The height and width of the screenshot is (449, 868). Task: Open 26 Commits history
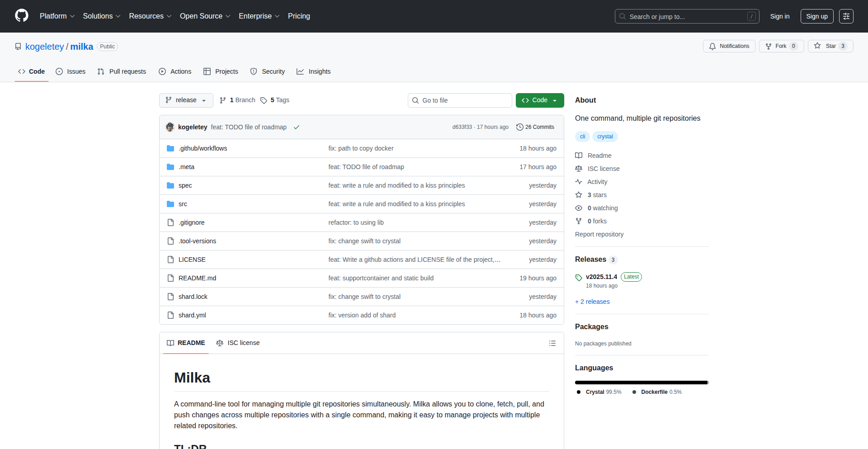click(x=535, y=127)
